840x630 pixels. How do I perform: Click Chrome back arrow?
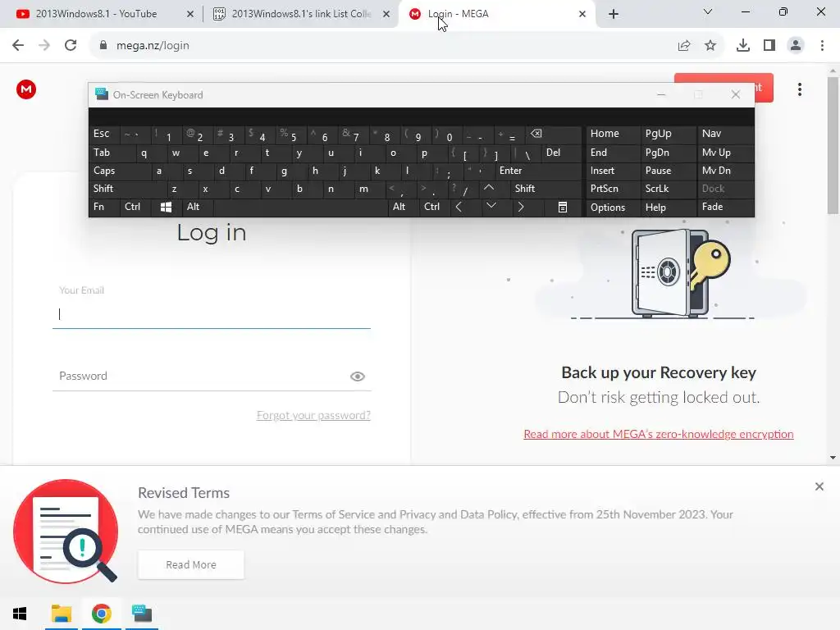tap(18, 46)
